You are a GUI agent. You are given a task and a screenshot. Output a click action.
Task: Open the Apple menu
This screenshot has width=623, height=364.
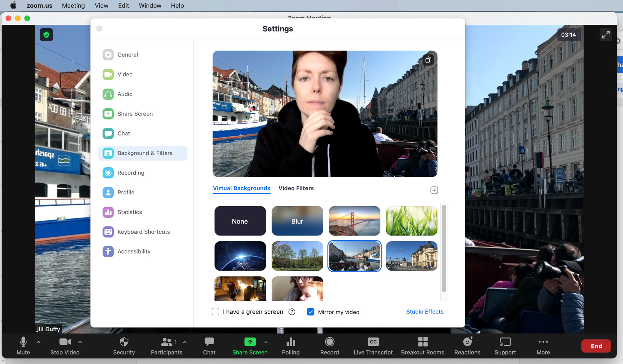pyautogui.click(x=13, y=6)
